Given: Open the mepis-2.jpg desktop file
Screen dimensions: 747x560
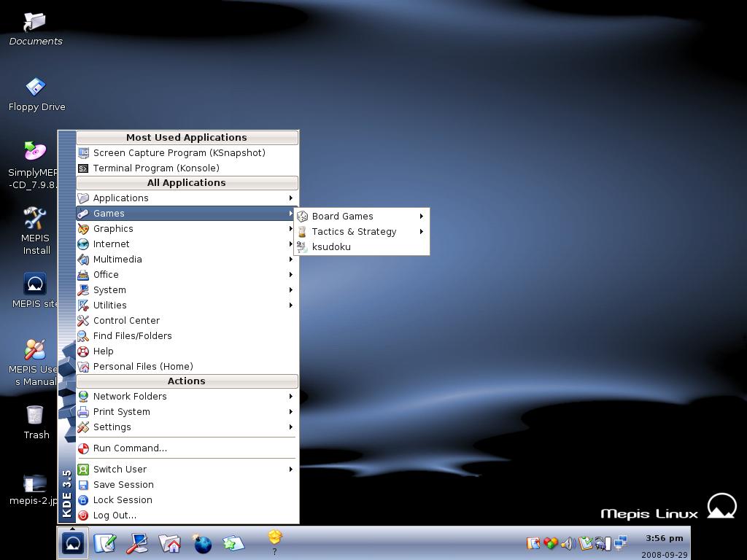Looking at the screenshot, I should (34, 489).
